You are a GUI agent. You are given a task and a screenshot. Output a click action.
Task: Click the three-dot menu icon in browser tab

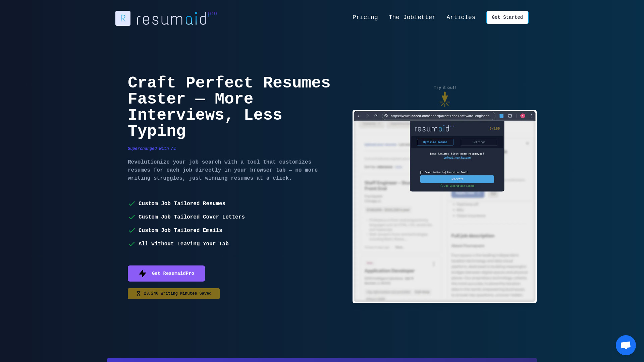click(531, 116)
